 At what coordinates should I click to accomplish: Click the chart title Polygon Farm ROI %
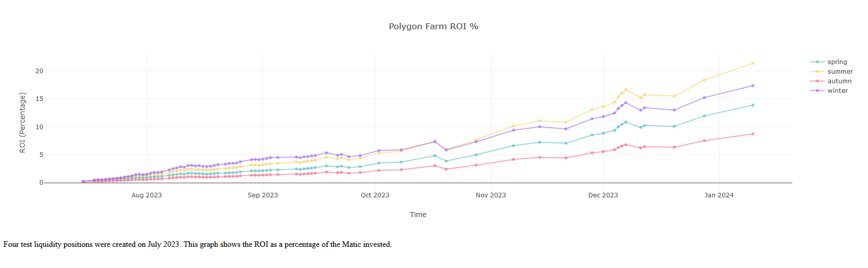click(x=433, y=26)
